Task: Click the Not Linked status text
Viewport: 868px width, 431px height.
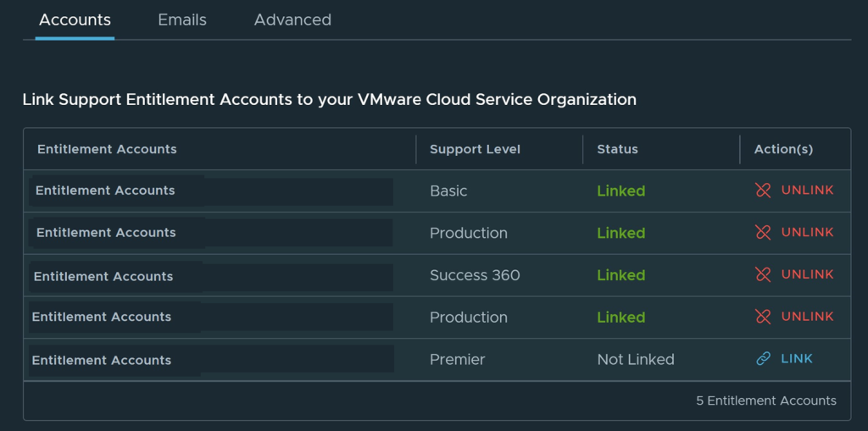Action: 636,360
